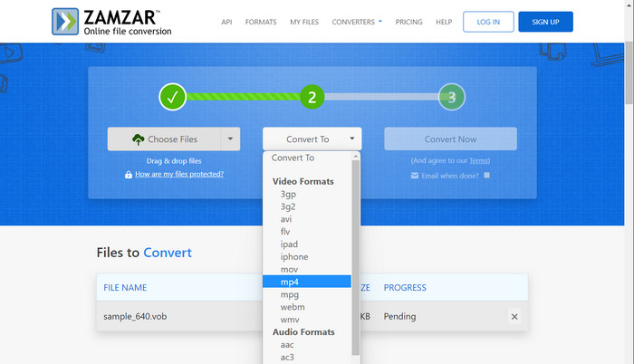Viewport: 634px width, 364px height.
Task: Click the green checkmark step one circle
Action: 173,97
